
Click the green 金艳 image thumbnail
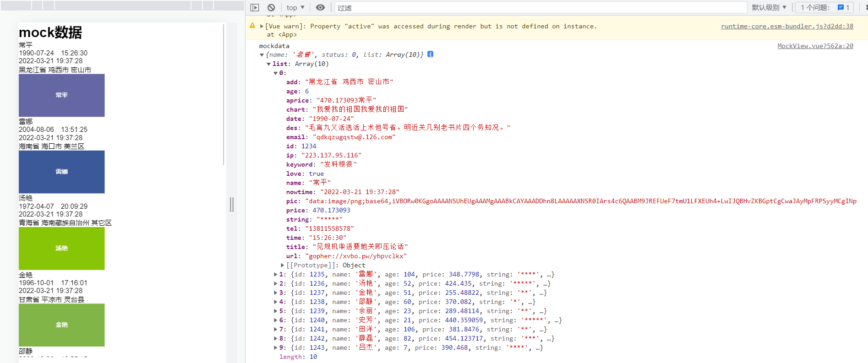(61, 325)
